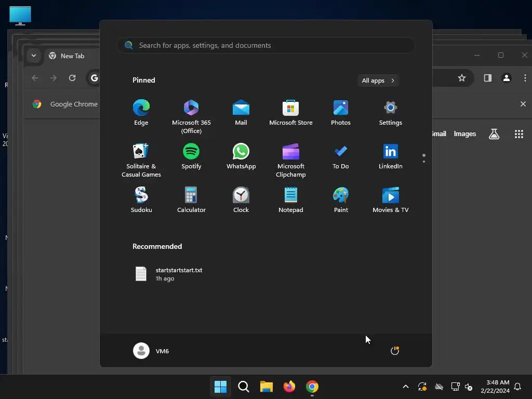This screenshot has height=399, width=532.
Task: Launch the Photos app
Action: pyautogui.click(x=341, y=113)
